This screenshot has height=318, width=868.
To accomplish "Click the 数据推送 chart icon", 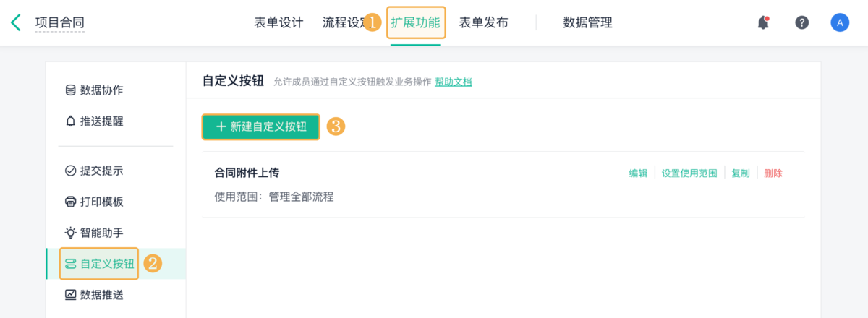I will click(x=70, y=295).
